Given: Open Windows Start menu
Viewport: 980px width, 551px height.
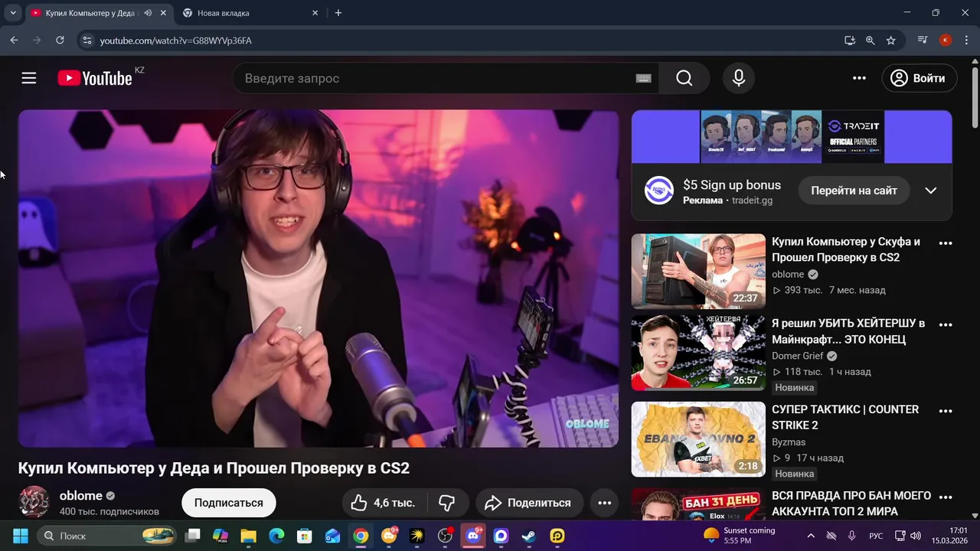Looking at the screenshot, I should coord(20,536).
